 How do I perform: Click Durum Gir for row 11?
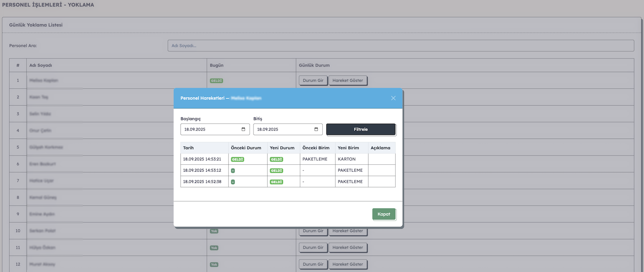pos(313,248)
